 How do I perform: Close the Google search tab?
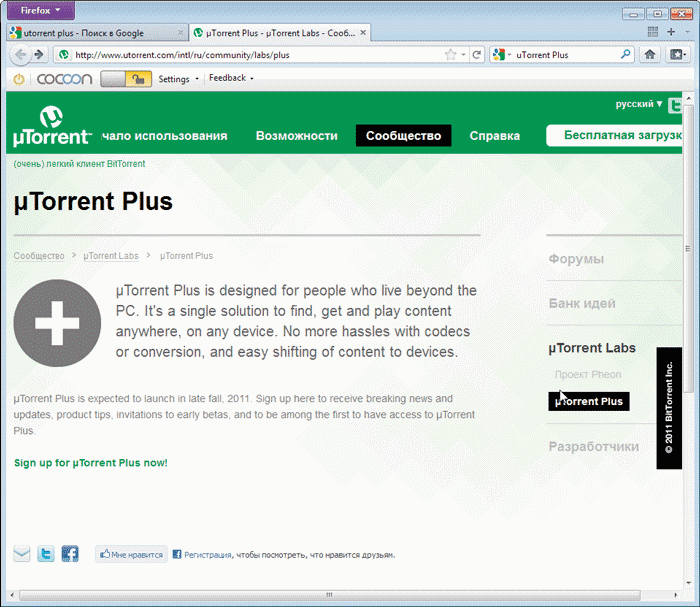click(x=180, y=33)
